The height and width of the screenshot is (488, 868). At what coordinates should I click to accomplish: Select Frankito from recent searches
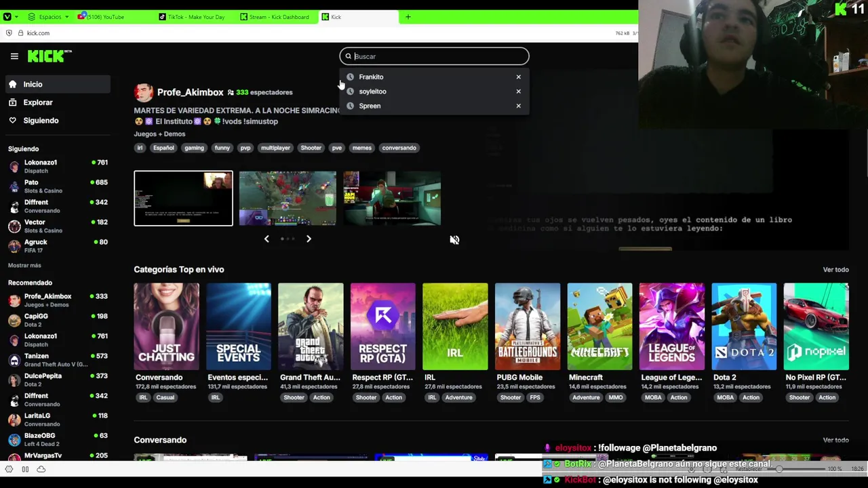click(371, 77)
